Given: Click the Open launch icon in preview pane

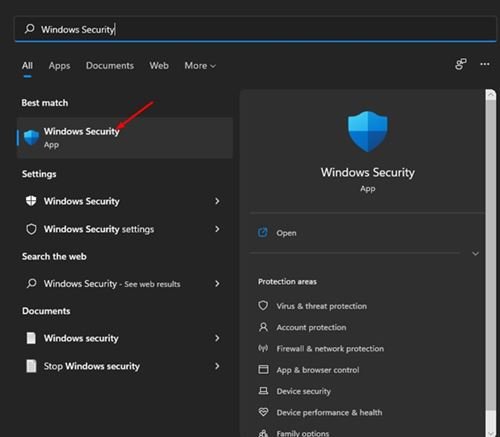Looking at the screenshot, I should (x=263, y=232).
